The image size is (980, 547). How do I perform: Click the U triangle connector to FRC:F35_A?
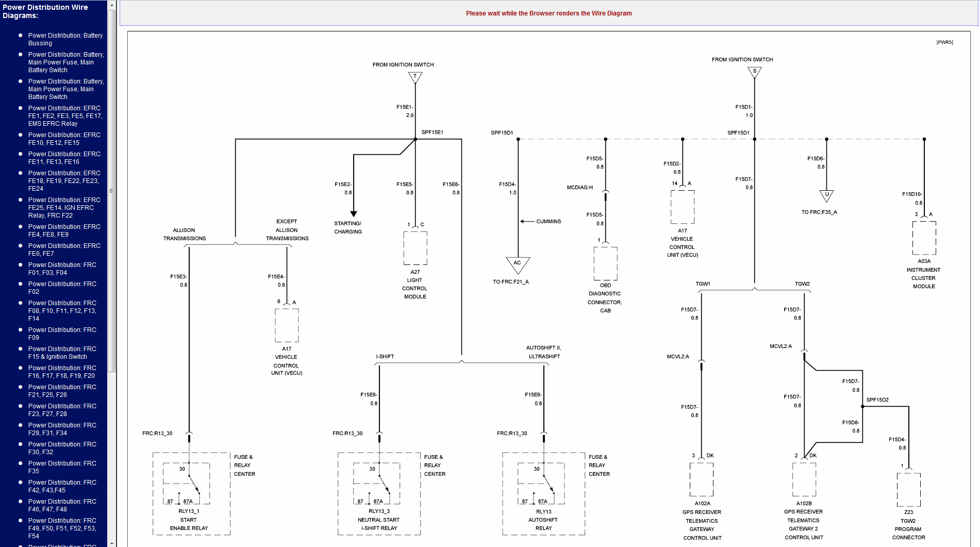coord(826,195)
